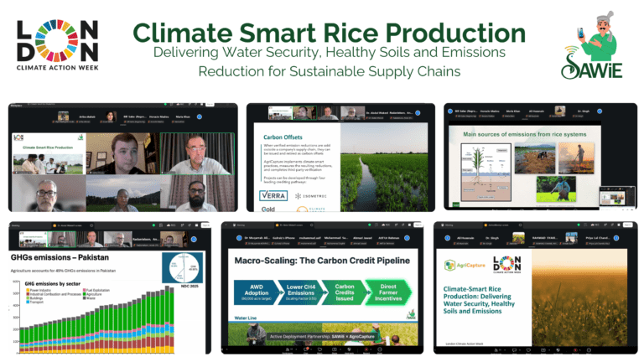Click the 'Water Line' label on the pipeline slide
Screen dimensions: 644x362
coord(245,318)
